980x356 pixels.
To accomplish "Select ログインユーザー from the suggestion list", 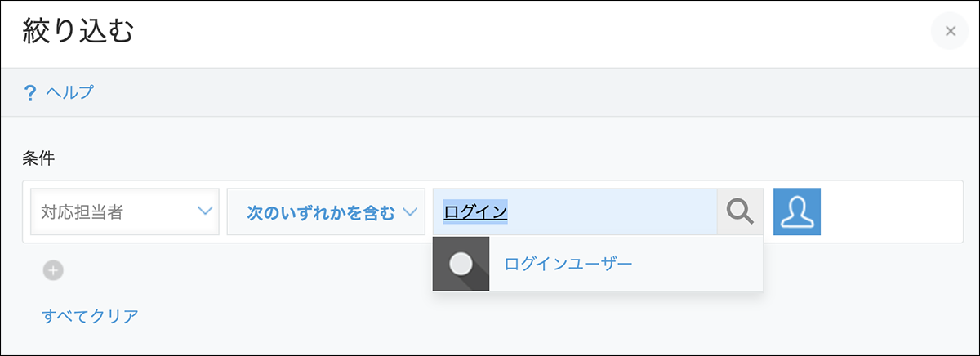I will point(568,264).
